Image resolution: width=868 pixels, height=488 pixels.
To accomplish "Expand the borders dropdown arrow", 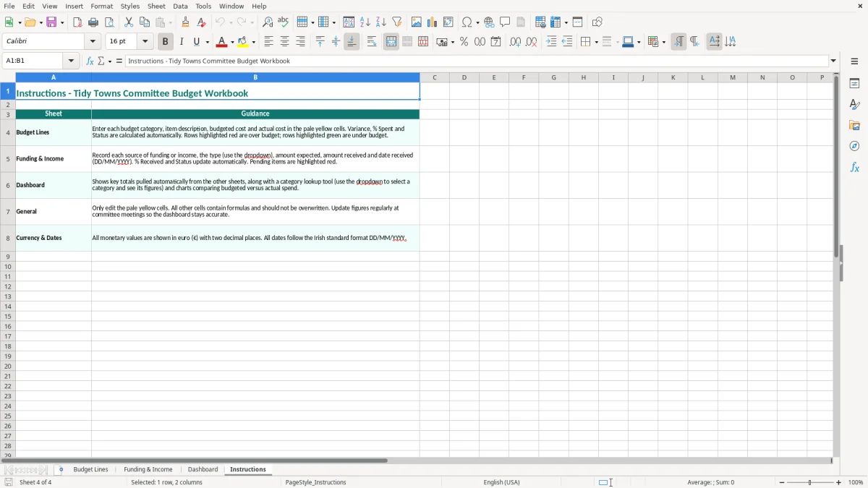I will click(x=595, y=43).
